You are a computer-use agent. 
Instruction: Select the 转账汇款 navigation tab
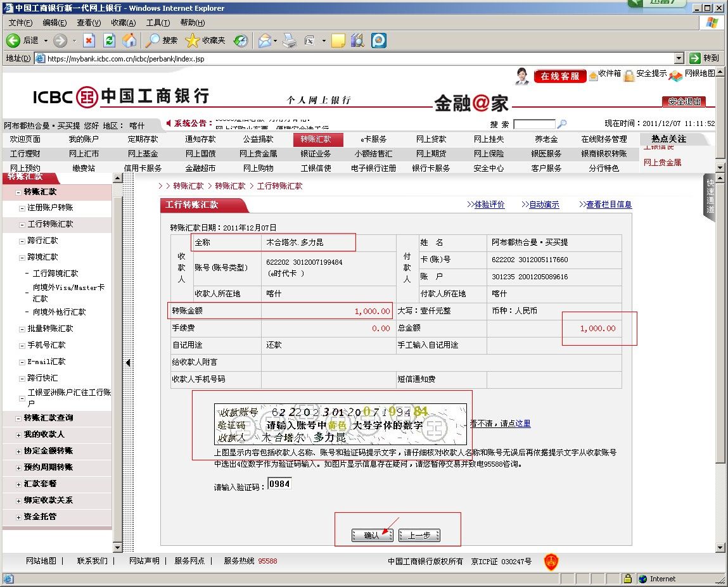318,139
